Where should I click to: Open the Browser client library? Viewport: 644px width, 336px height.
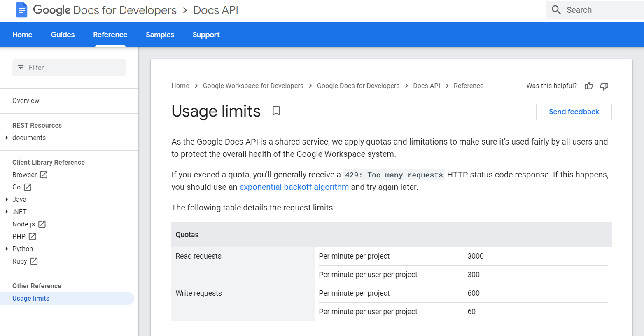[24, 175]
